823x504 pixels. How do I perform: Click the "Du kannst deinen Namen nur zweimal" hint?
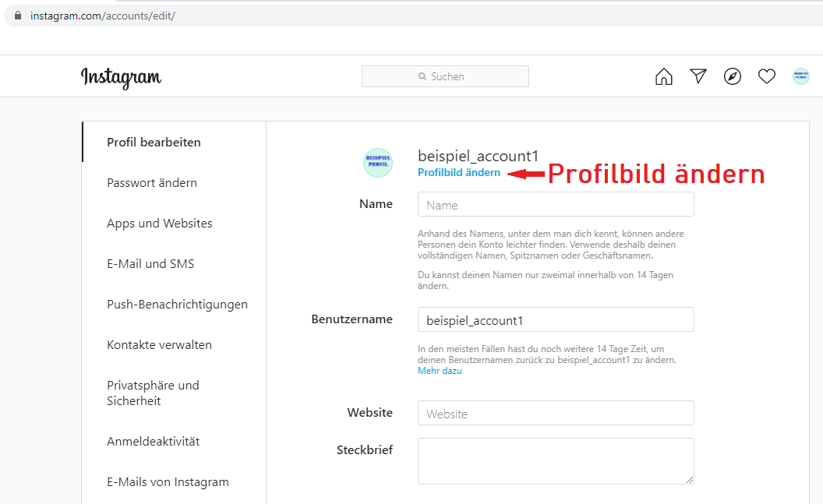coord(546,280)
